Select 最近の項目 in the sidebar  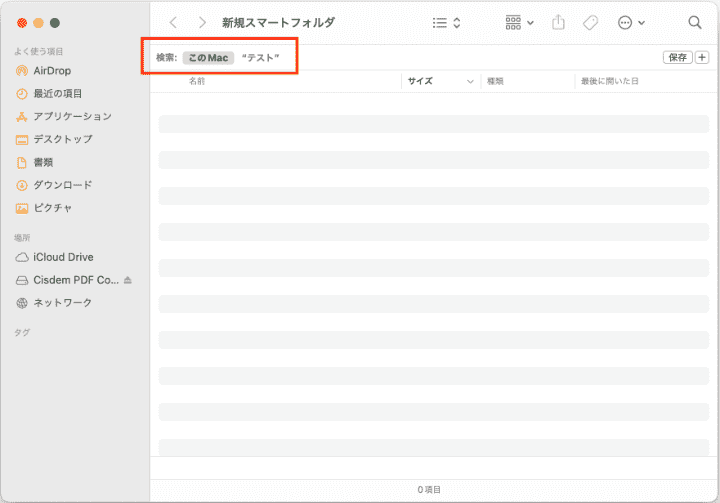(58, 94)
